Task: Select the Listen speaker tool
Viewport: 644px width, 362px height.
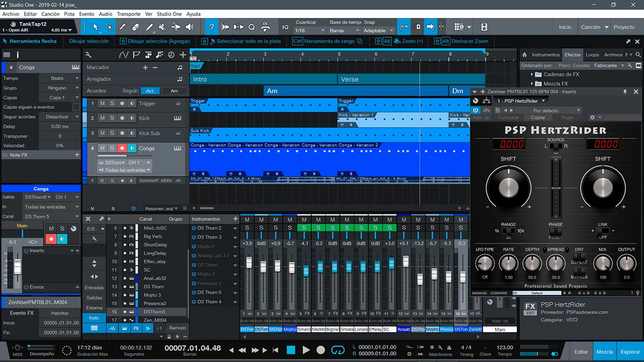Action: click(190, 27)
